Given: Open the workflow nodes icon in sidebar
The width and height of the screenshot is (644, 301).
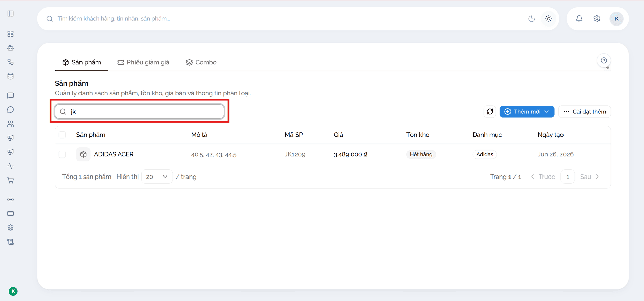Looking at the screenshot, I should coord(11,62).
